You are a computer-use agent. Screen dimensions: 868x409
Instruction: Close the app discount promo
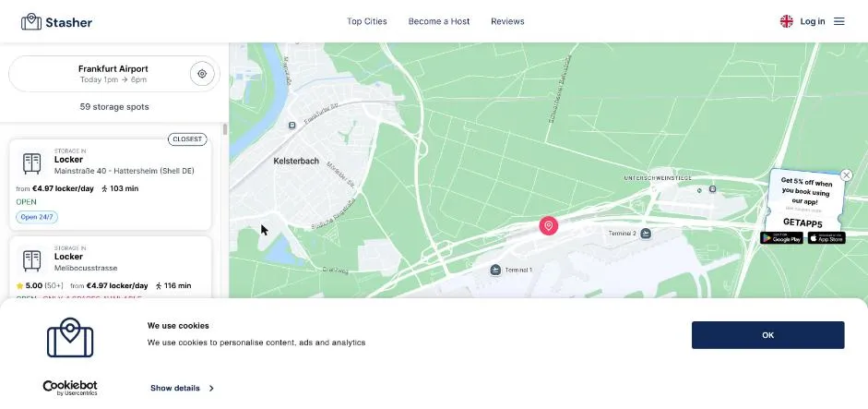[846, 175]
